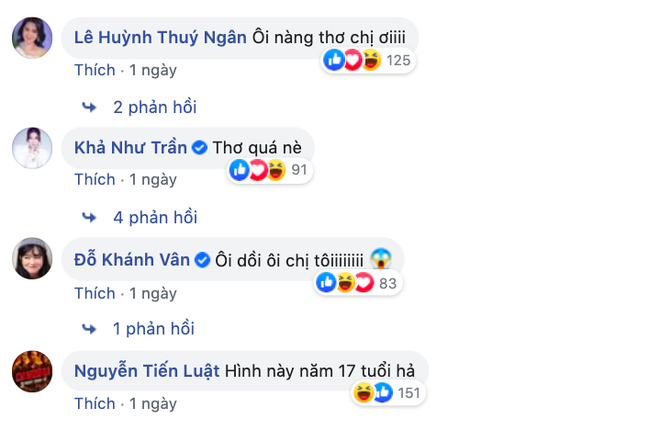The image size is (660, 431).
Task: Click Nguyễn Tiến Luật's profile avatar
Action: pyautogui.click(x=32, y=371)
